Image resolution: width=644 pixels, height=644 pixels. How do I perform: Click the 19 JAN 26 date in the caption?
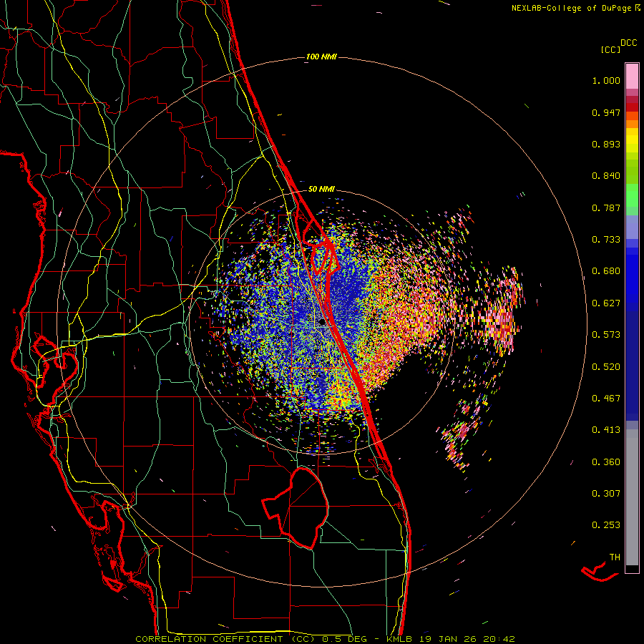[x=448, y=639]
